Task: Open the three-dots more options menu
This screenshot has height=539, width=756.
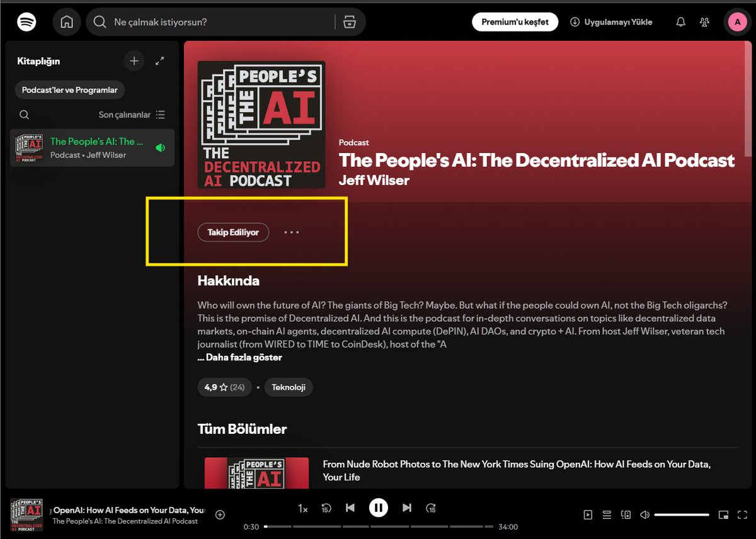Action: click(291, 232)
